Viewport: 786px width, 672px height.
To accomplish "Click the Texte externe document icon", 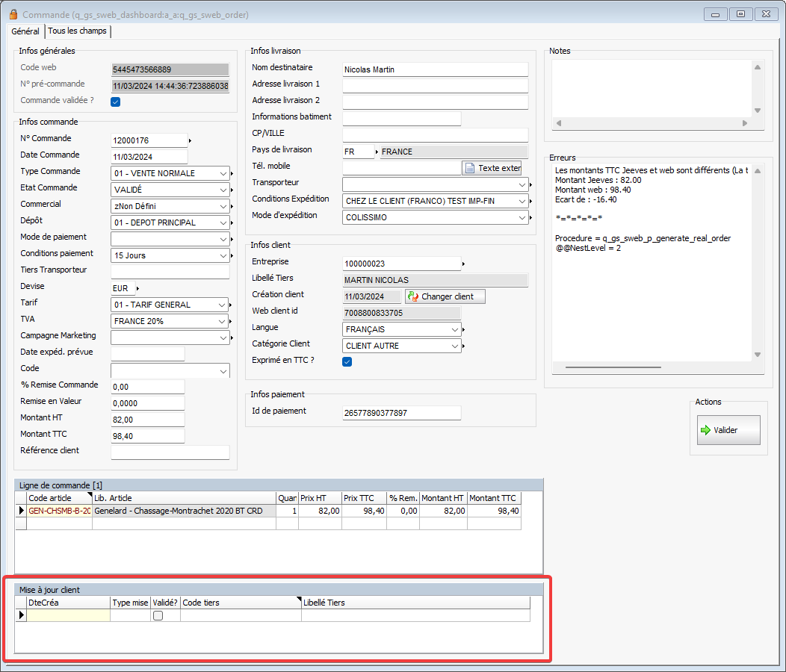I will pyautogui.click(x=470, y=168).
